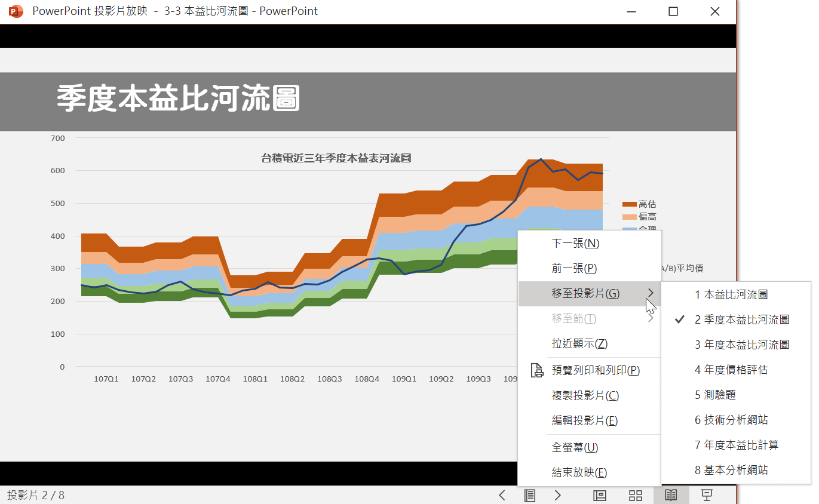Click the 108Q2 axis label

pos(293,379)
